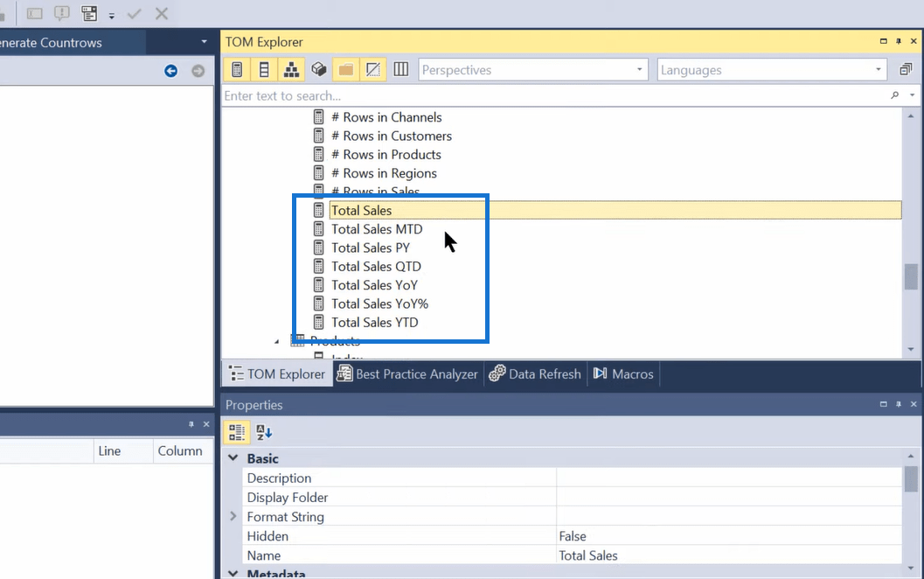Toggle the show display folders button
This screenshot has width=924, height=579.
pyautogui.click(x=346, y=70)
